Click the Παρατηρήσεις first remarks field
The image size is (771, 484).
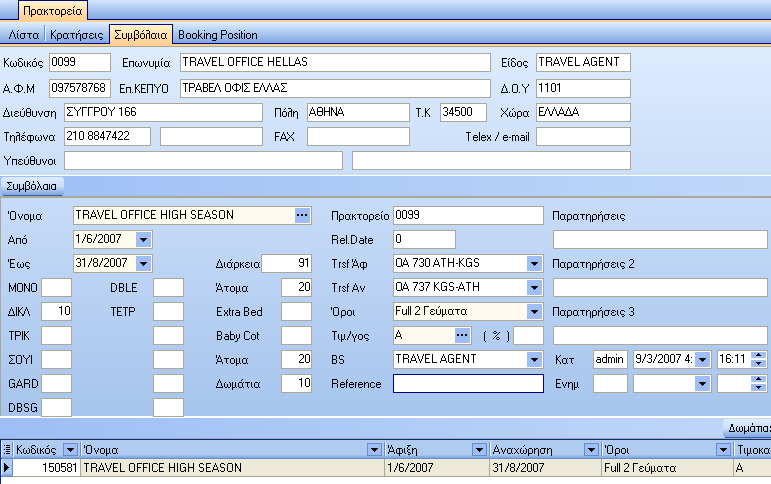pos(660,240)
